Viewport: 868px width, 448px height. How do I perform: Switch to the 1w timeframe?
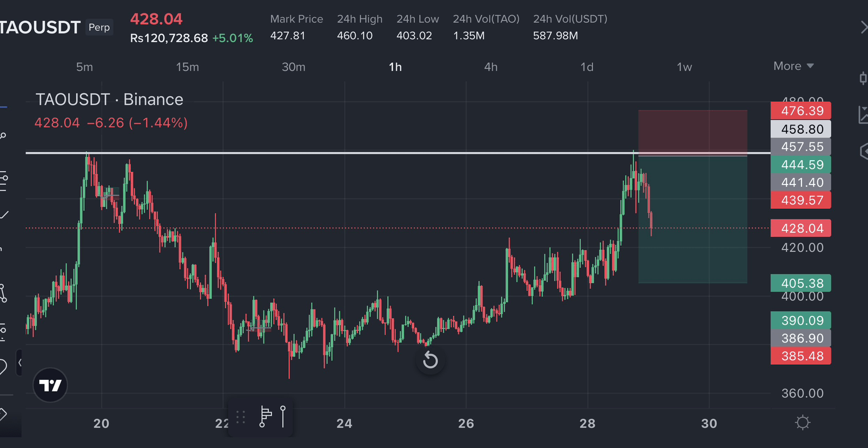[684, 67]
